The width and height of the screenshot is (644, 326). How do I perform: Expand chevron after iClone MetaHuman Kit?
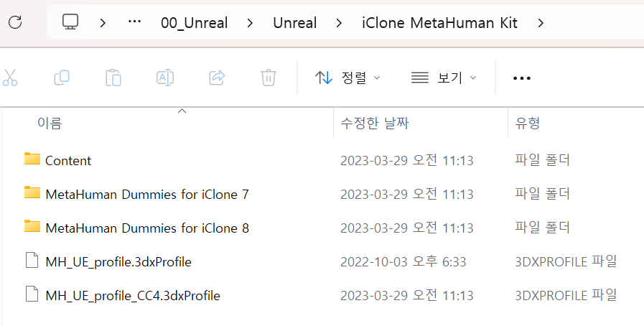click(x=541, y=23)
